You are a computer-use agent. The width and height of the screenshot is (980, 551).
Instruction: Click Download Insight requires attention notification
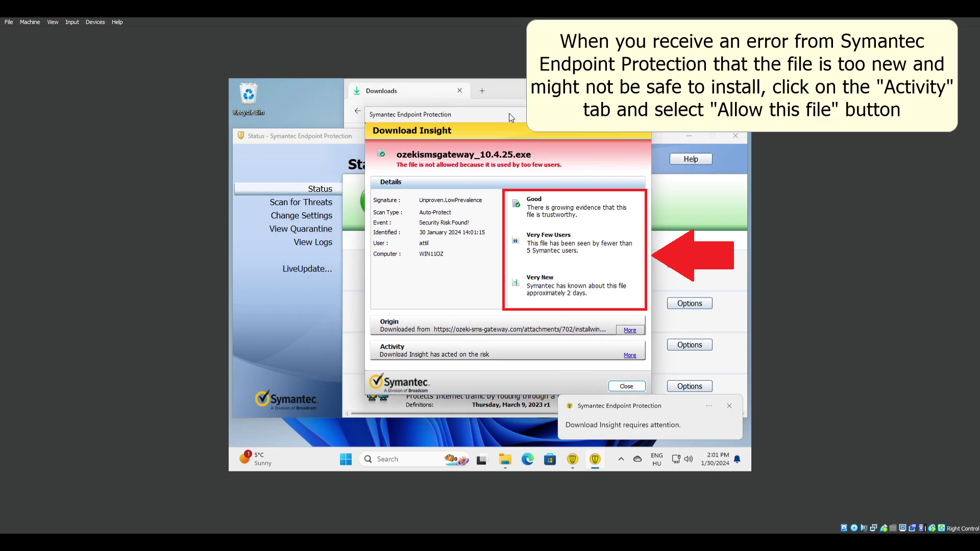(x=623, y=424)
